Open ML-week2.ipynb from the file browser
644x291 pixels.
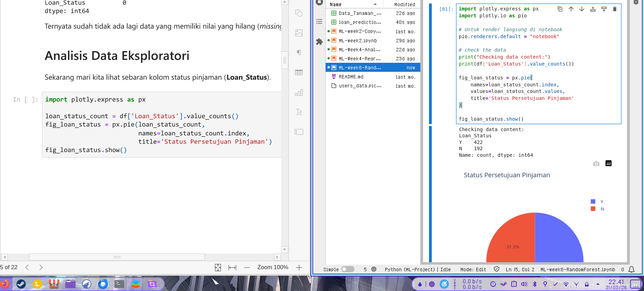[x=358, y=41]
